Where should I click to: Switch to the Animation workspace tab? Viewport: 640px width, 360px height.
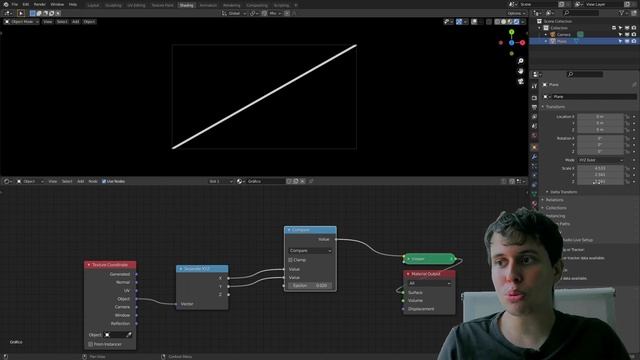[208, 5]
